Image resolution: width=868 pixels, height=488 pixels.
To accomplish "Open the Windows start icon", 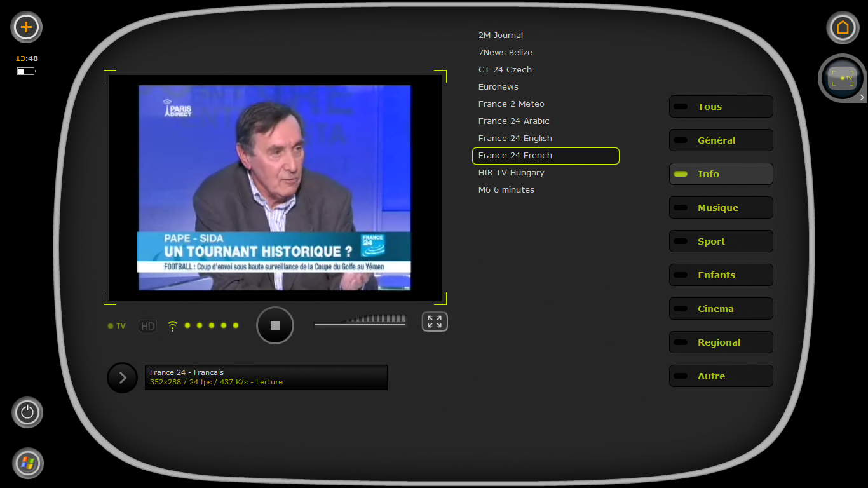I will [x=27, y=463].
